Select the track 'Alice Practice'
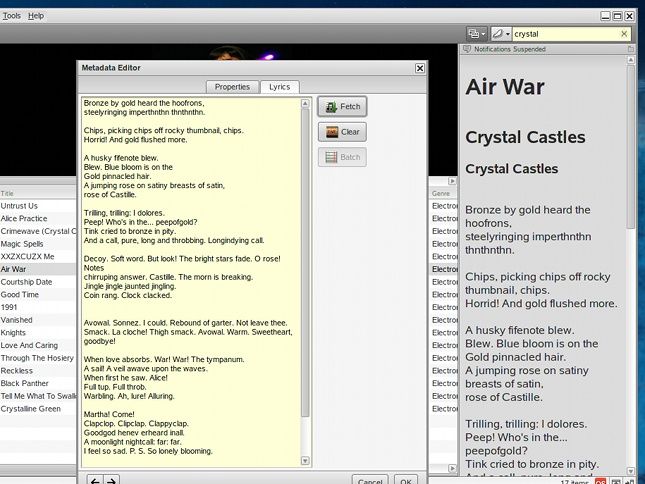The width and height of the screenshot is (645, 484). click(38, 218)
